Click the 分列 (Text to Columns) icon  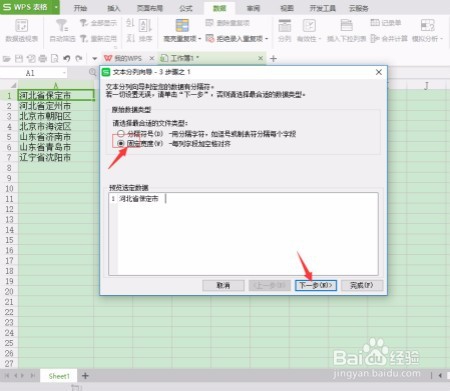[x=284, y=26]
